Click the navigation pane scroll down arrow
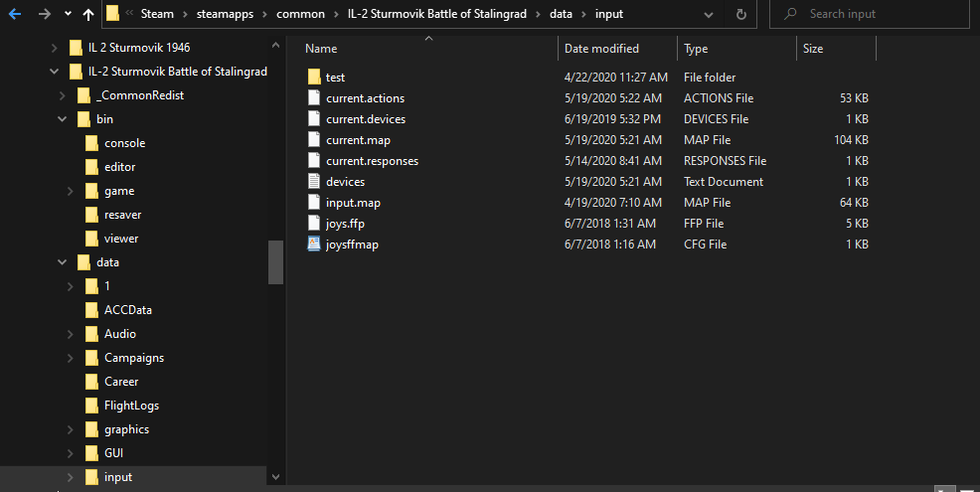The image size is (980, 492). click(275, 476)
